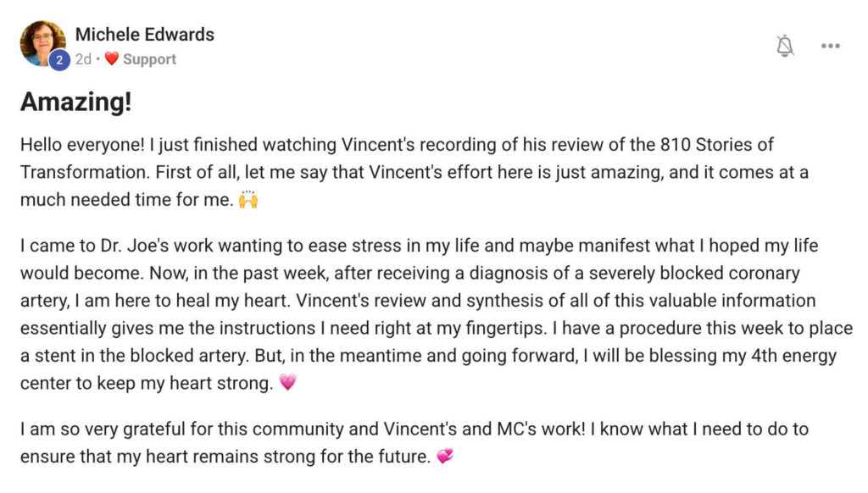Click the '2d' post timestamp
The height and width of the screenshot is (493, 868).
pyautogui.click(x=83, y=59)
